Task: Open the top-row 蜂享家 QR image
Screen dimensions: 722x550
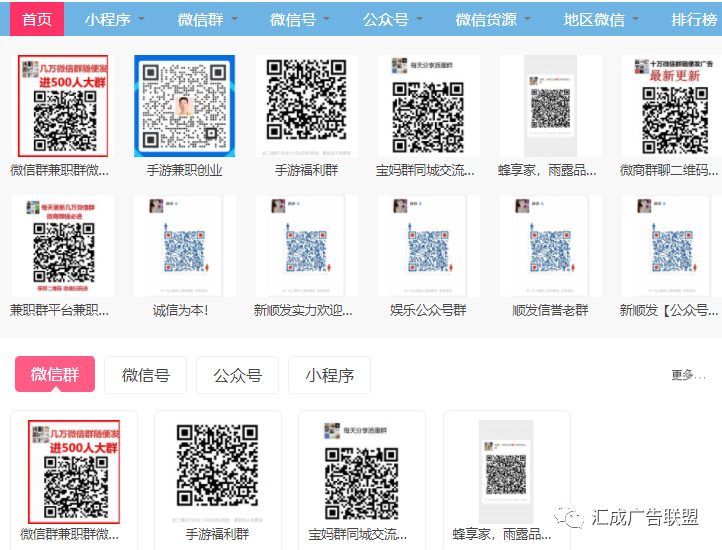Action: click(551, 106)
